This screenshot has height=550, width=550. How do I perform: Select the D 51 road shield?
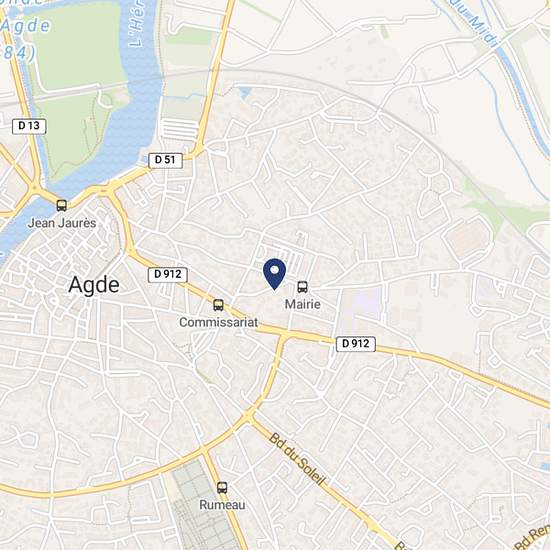tap(165, 160)
